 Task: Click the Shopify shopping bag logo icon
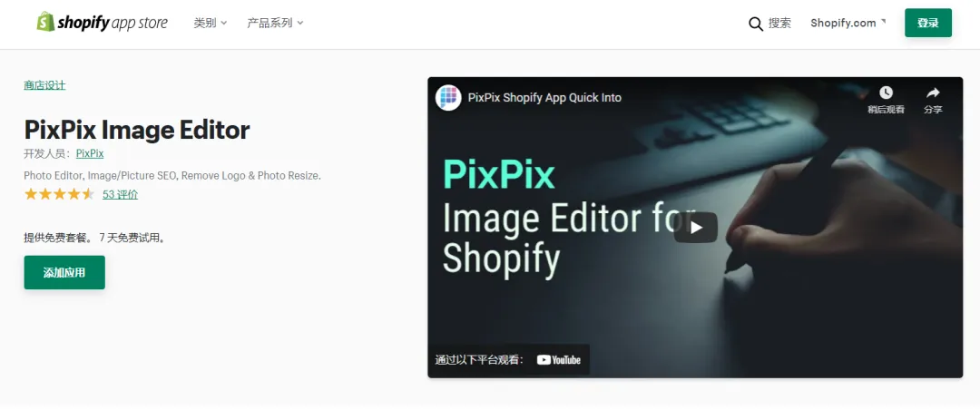pos(45,22)
